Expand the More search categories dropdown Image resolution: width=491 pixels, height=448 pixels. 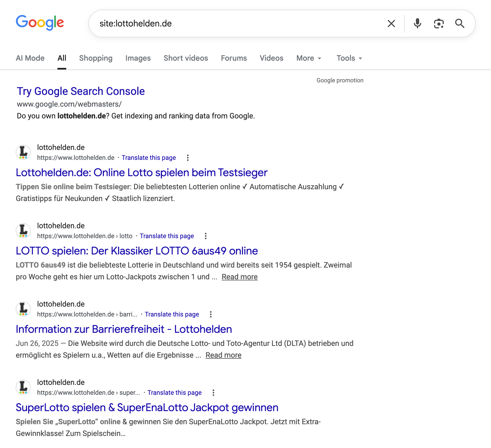pyautogui.click(x=309, y=58)
